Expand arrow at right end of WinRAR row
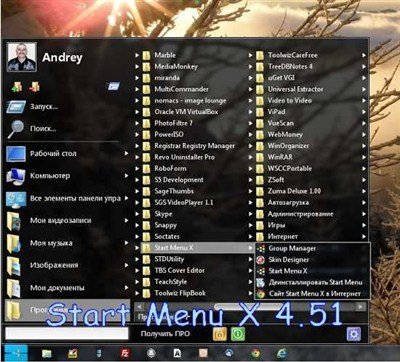 pos(364,158)
